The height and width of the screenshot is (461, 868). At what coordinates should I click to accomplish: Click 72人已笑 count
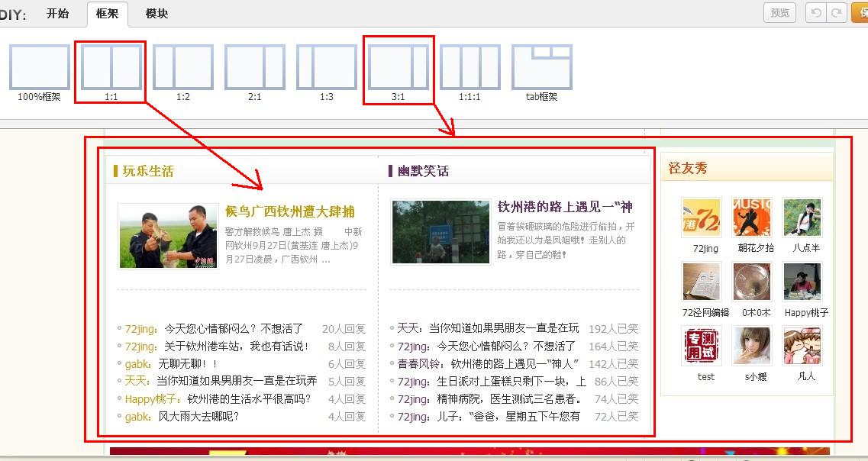point(616,416)
